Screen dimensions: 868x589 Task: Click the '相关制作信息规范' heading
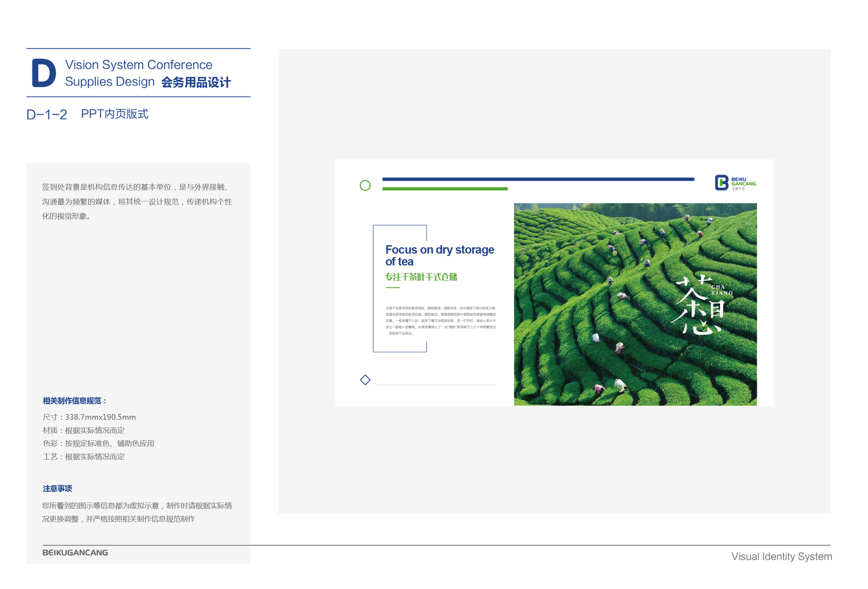(x=75, y=401)
